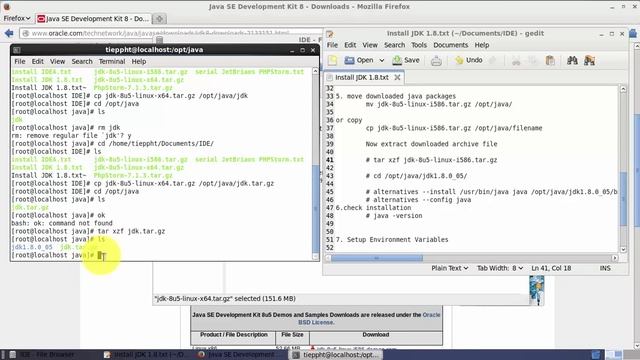Image resolution: width=640 pixels, height=360 pixels.
Task: Click line 41 tar xzf command text
Action: [431, 160]
